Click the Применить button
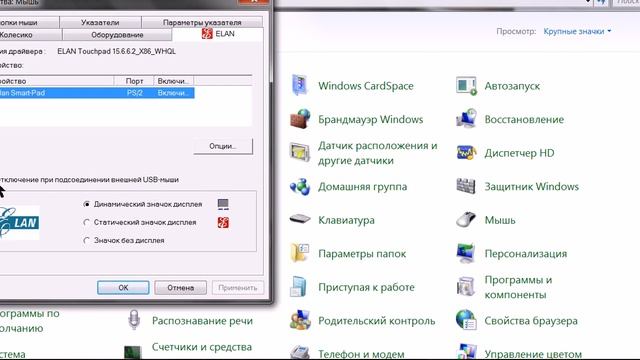The height and width of the screenshot is (360, 640). point(238,288)
